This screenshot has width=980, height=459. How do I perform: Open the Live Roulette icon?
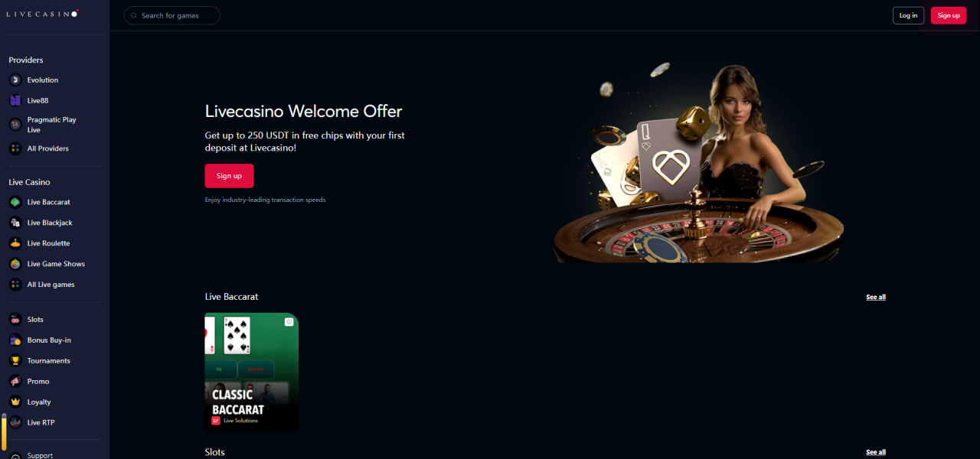coord(15,243)
